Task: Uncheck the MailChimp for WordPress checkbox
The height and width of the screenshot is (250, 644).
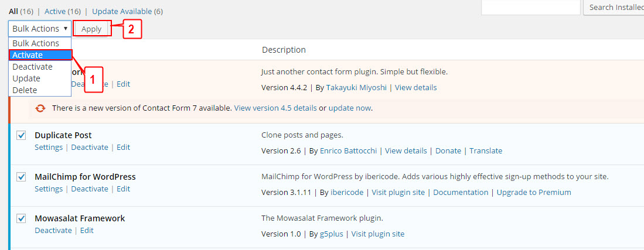Action: pos(21,177)
